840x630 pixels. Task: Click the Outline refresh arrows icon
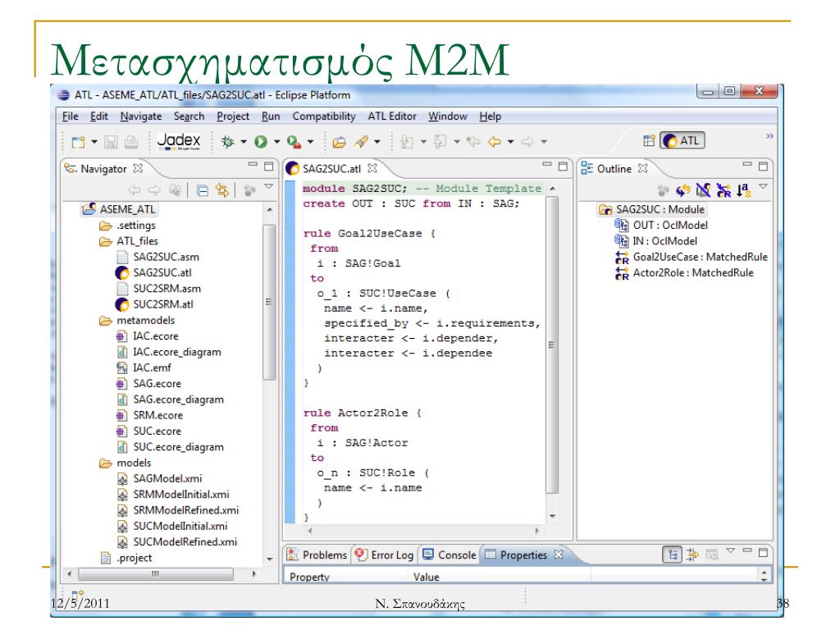point(682,190)
